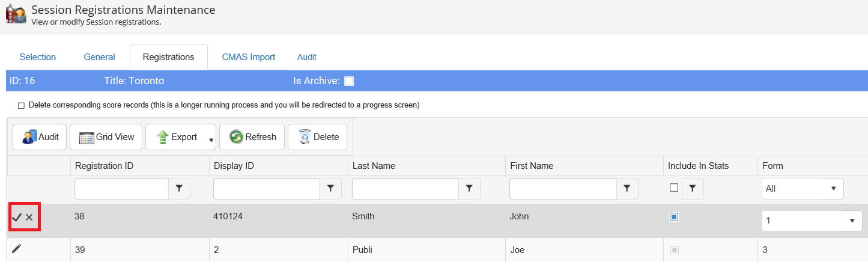Toggle Include In Stats for John Smith
This screenshot has width=868, height=262.
[674, 217]
